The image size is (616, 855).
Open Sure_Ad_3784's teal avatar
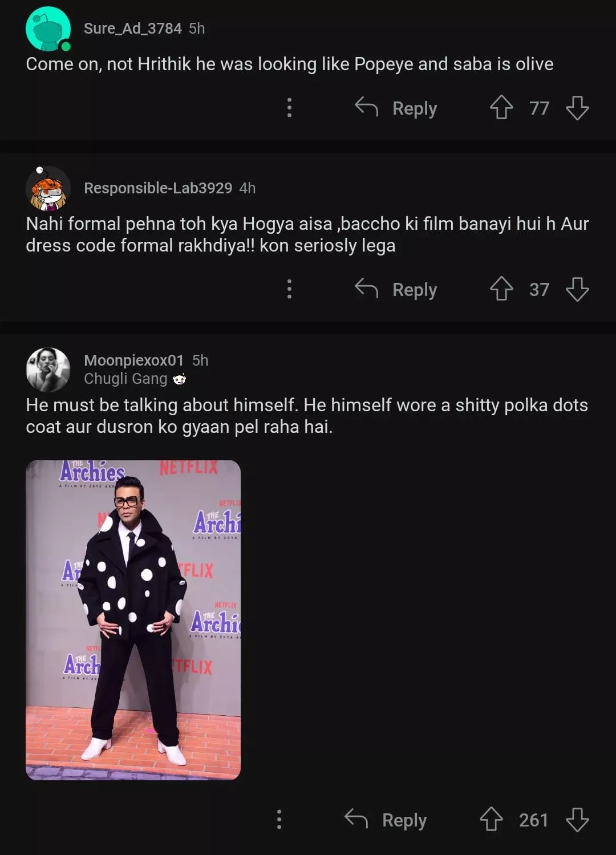48,29
